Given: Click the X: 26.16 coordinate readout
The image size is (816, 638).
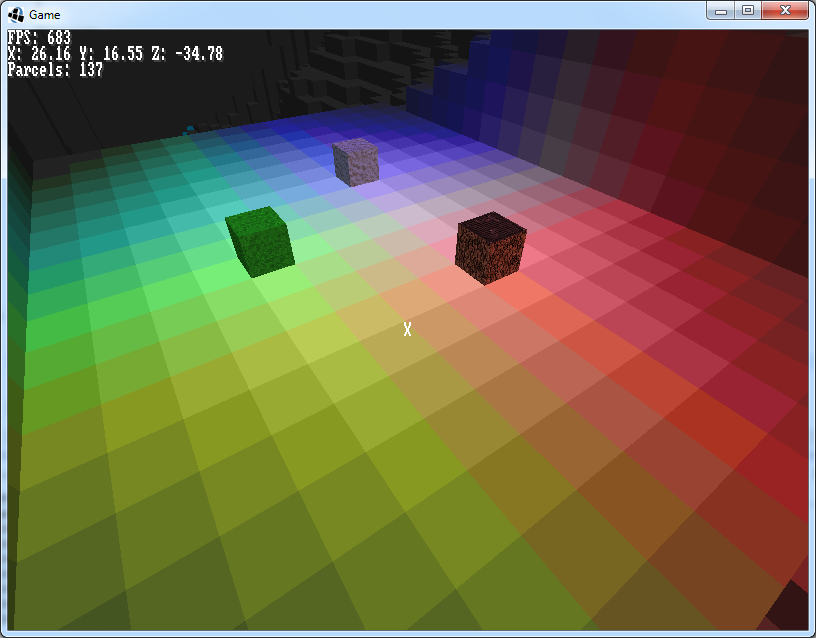Looking at the screenshot, I should tap(39, 54).
